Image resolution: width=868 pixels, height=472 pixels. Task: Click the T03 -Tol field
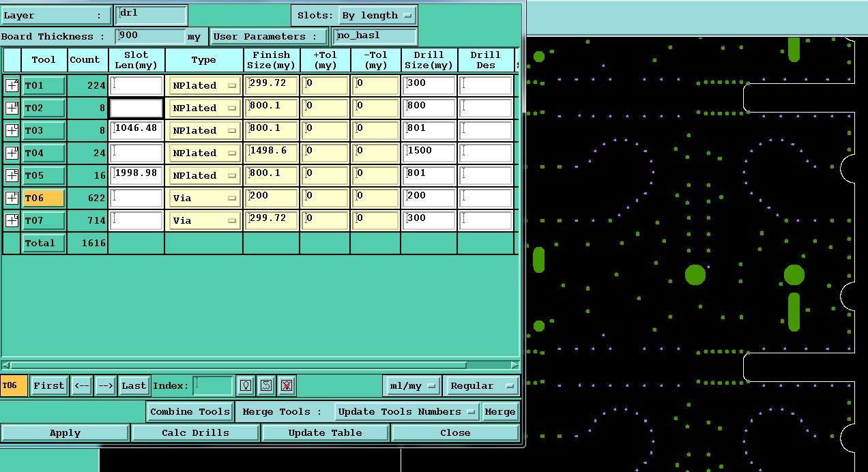(376, 130)
